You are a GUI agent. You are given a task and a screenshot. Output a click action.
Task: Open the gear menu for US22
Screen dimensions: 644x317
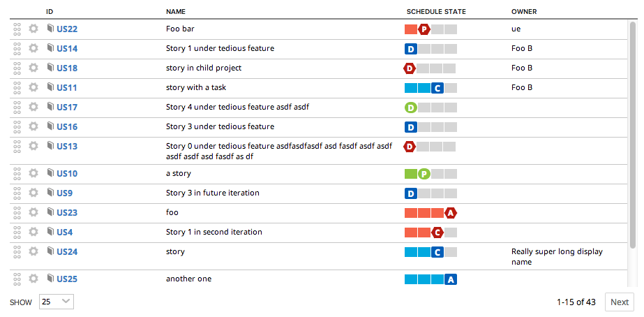[33, 29]
